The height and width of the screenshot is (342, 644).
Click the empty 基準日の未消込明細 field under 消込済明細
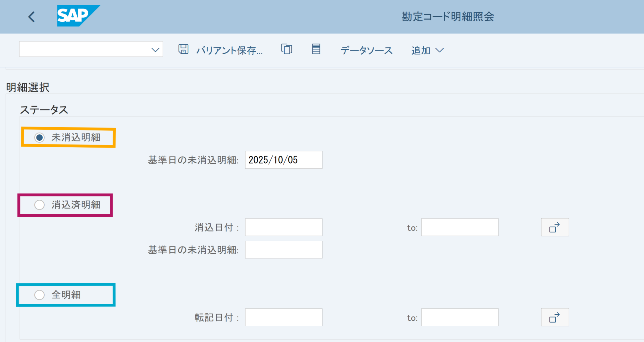point(283,249)
